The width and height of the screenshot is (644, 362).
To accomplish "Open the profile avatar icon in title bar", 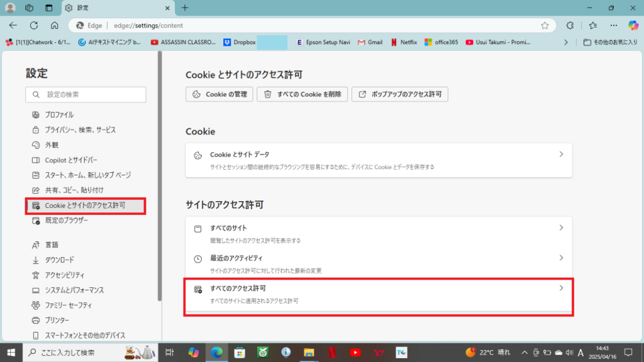I will [10, 8].
